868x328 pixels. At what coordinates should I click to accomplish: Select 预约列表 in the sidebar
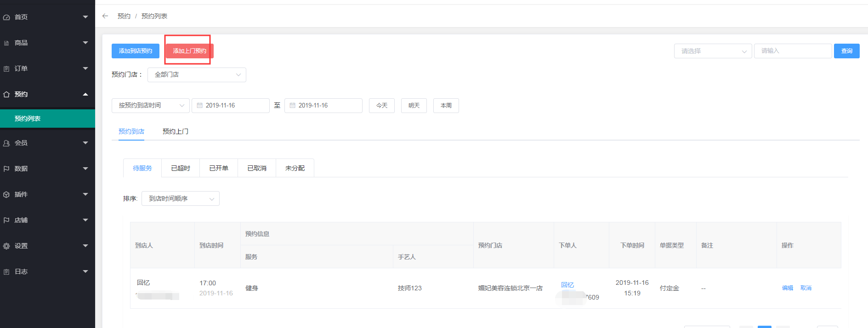(47, 119)
